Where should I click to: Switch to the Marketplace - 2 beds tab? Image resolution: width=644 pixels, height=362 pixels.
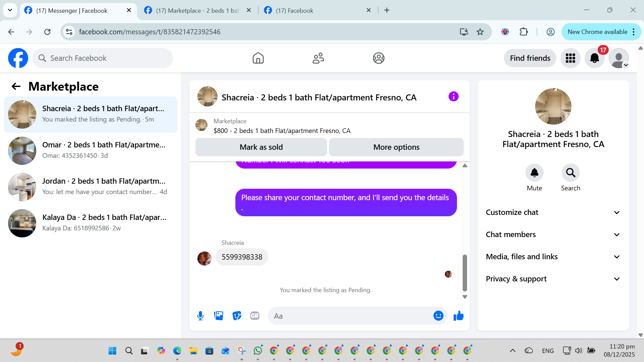click(198, 10)
